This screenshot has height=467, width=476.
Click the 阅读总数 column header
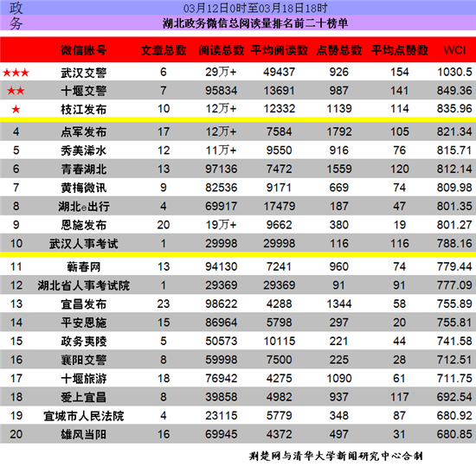222,50
